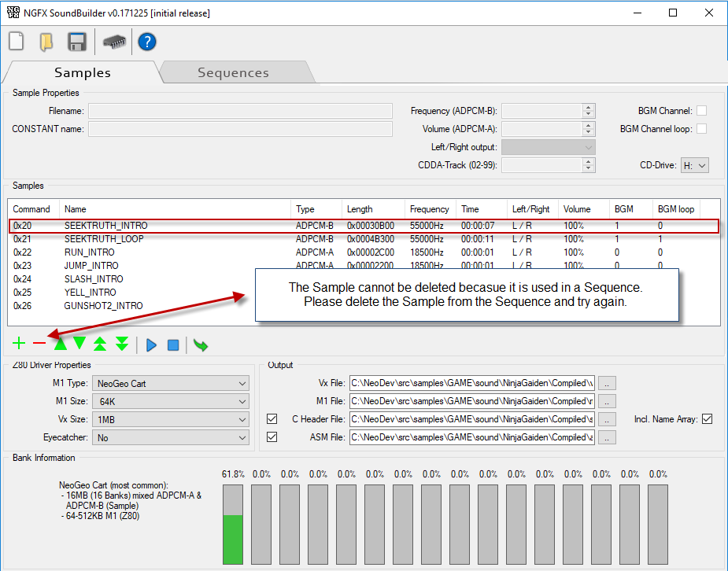Move sample to top with double-up arrow
The height and width of the screenshot is (571, 728).
coord(100,344)
